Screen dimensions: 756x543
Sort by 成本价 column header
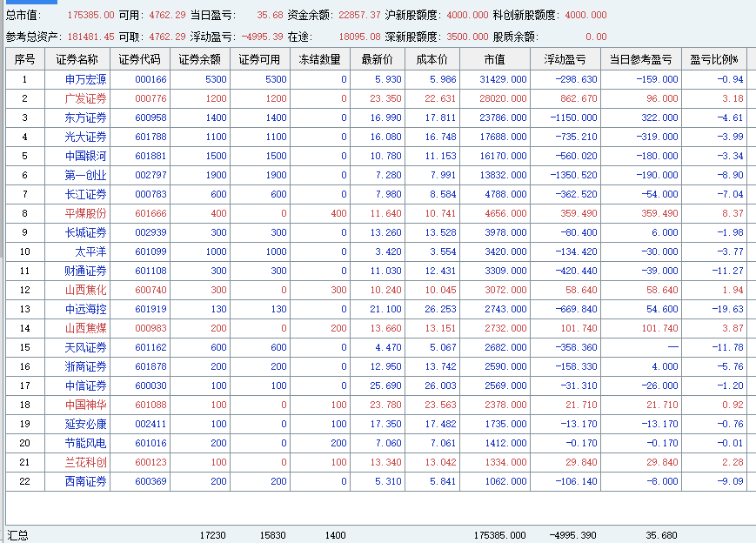[432, 60]
